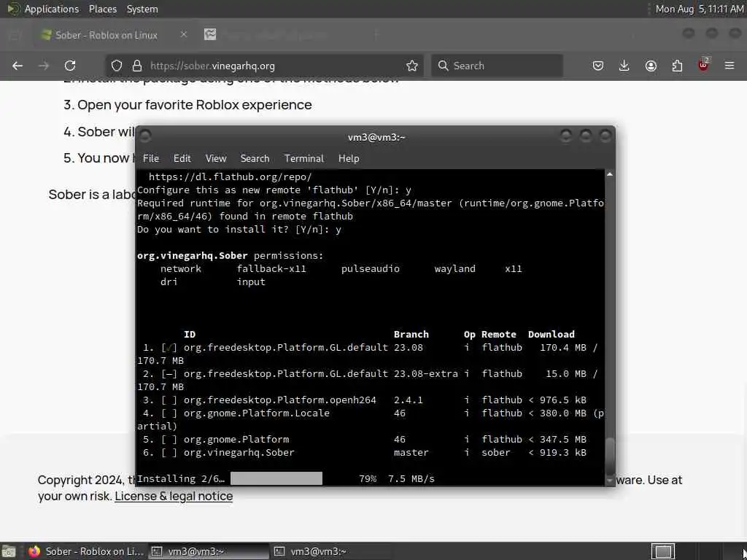Screen dimensions: 747x560
Task: Click org.gnome.Platform.Locale in the terminal
Action: 257,413
